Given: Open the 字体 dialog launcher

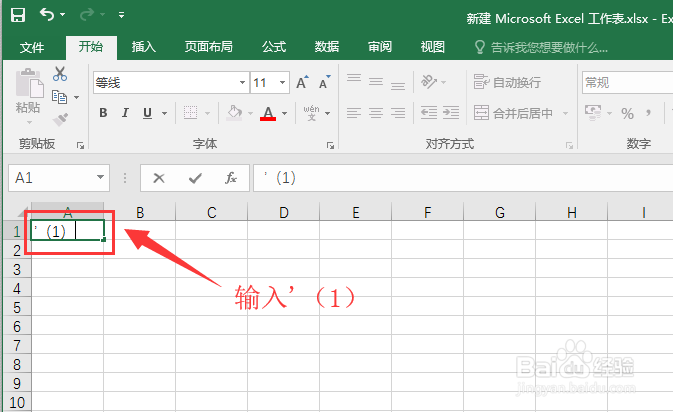Looking at the screenshot, I should point(330,145).
